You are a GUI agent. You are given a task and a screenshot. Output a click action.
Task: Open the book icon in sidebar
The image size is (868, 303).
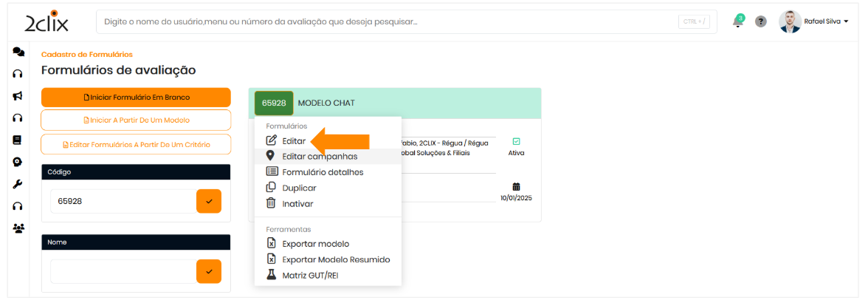pyautogui.click(x=18, y=140)
